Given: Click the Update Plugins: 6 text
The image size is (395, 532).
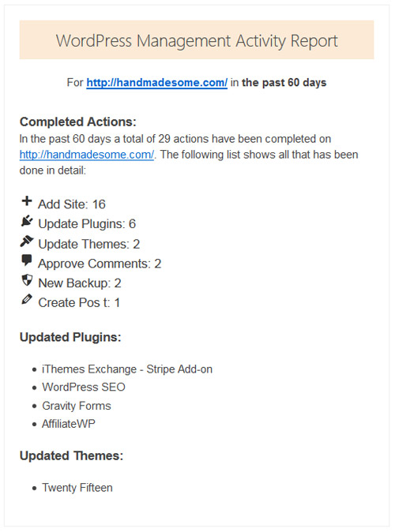Looking at the screenshot, I should 87,224.
